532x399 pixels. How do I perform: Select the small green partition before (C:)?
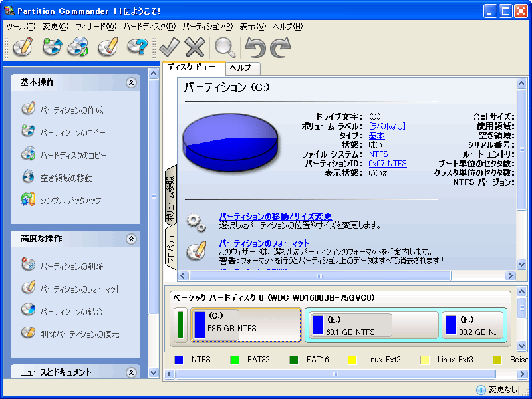click(x=180, y=325)
